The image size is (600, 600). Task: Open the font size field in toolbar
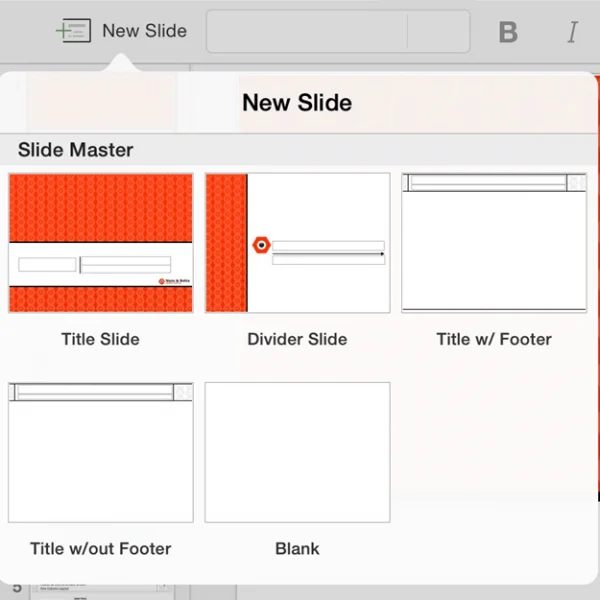(439, 31)
